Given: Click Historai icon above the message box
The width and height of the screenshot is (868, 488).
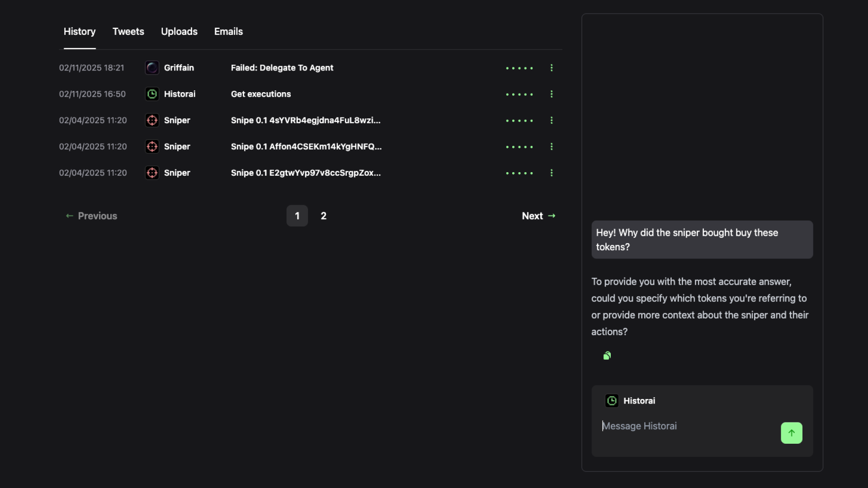Looking at the screenshot, I should pyautogui.click(x=612, y=401).
